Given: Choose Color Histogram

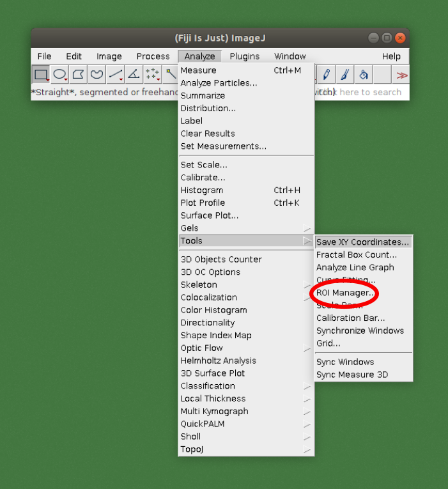Looking at the screenshot, I should [x=246, y=310].
